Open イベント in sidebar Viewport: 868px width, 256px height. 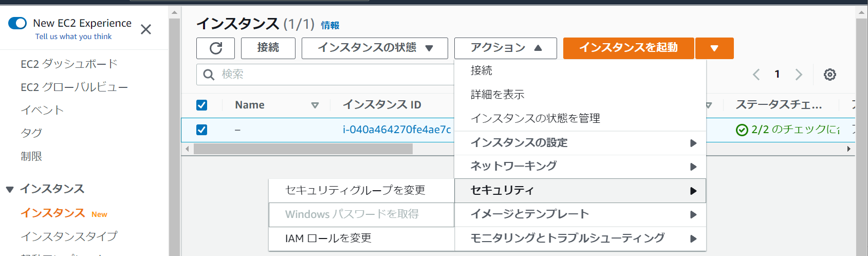tap(42, 110)
